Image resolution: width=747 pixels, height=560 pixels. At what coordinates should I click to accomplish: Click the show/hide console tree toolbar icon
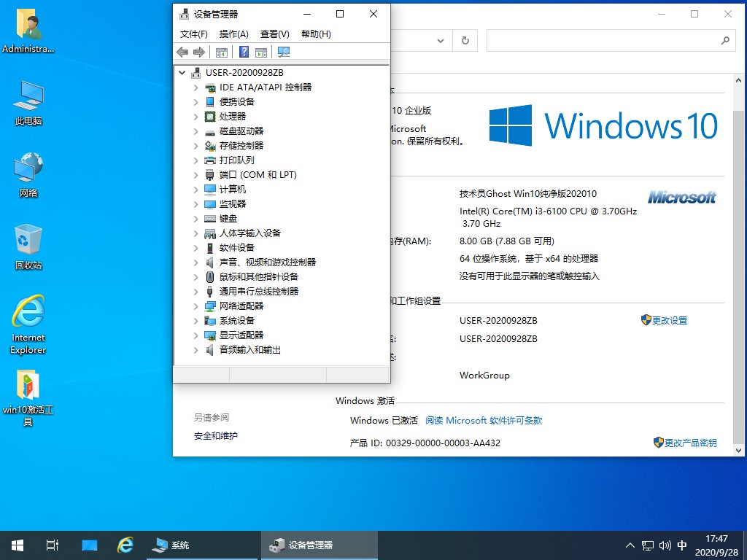tap(222, 52)
